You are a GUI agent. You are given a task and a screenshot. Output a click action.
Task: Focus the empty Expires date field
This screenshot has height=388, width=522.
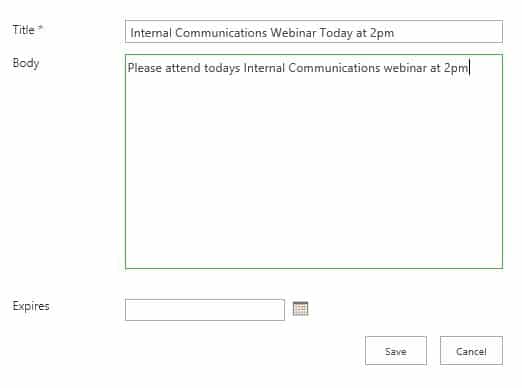[205, 310]
